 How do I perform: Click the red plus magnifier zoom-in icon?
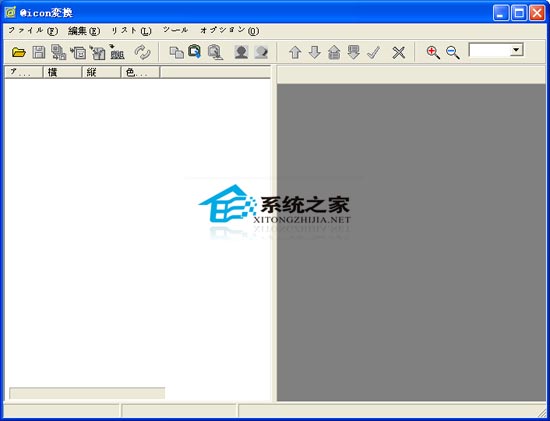pyautogui.click(x=433, y=53)
